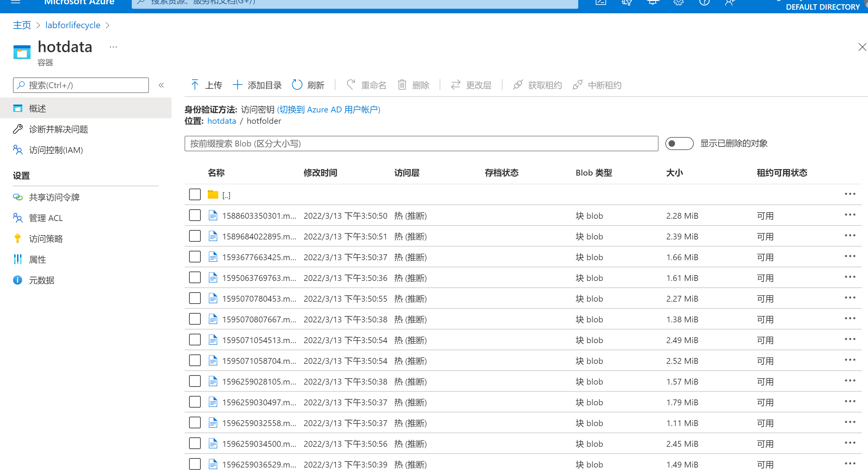Click file icon of blob 1596259036529
The width and height of the screenshot is (868, 474).
coord(213,464)
